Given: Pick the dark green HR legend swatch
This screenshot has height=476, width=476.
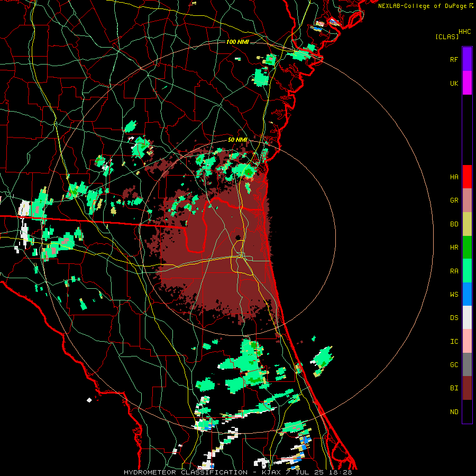Looking at the screenshot, I should 467,248.
